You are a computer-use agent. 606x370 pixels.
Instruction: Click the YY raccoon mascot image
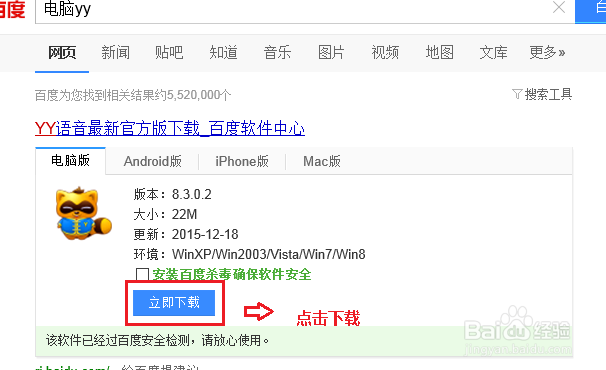coord(83,213)
